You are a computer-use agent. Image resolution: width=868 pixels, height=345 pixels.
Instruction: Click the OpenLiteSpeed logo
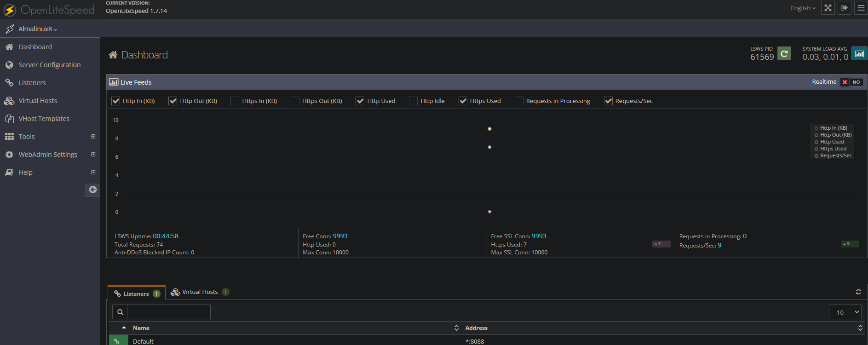click(49, 10)
